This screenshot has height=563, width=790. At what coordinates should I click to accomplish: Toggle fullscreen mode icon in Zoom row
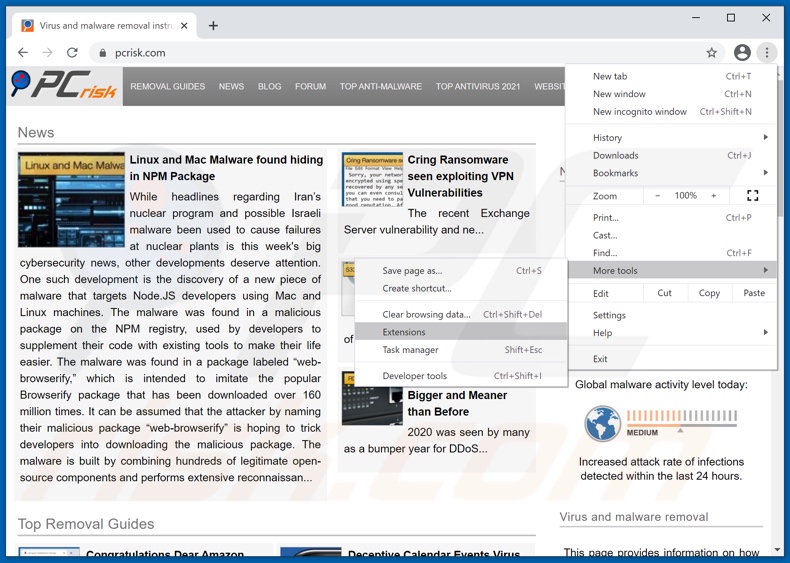pos(752,196)
